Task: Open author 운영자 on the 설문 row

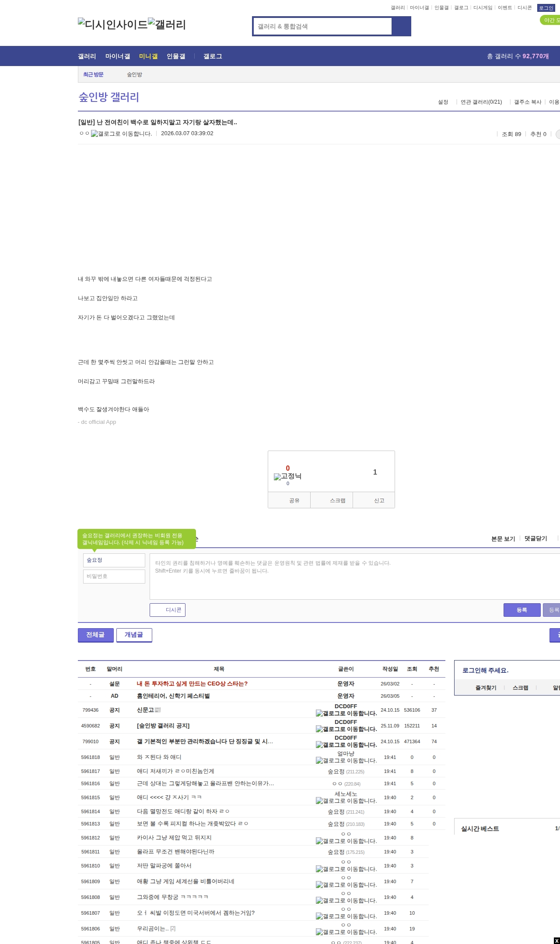Action: coord(346,684)
